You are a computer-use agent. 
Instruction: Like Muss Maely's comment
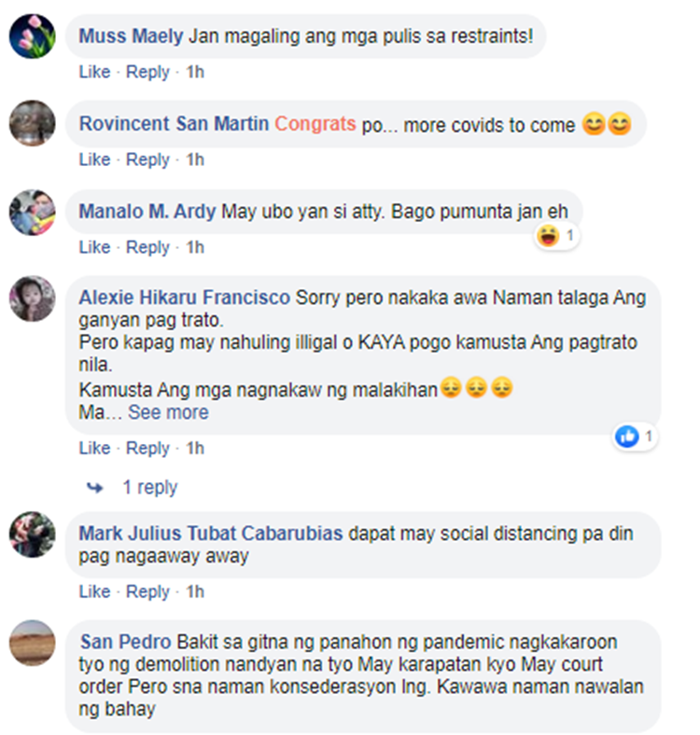point(94,72)
